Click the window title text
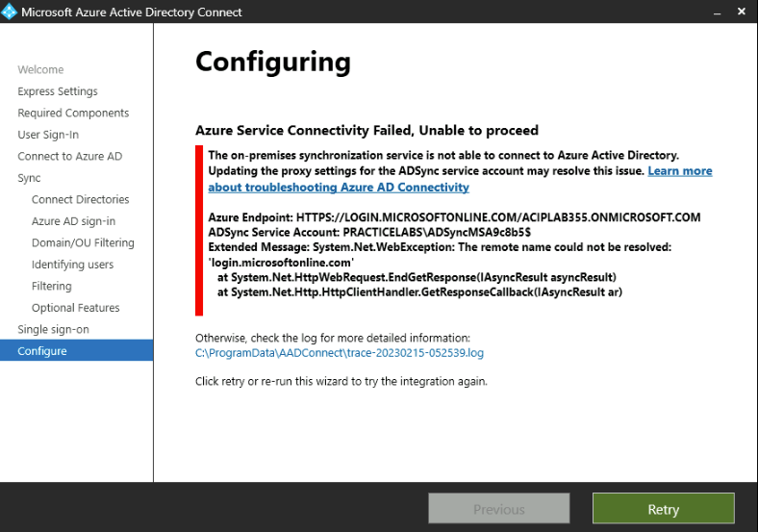Screen dimensions: 758x532 tap(132, 13)
